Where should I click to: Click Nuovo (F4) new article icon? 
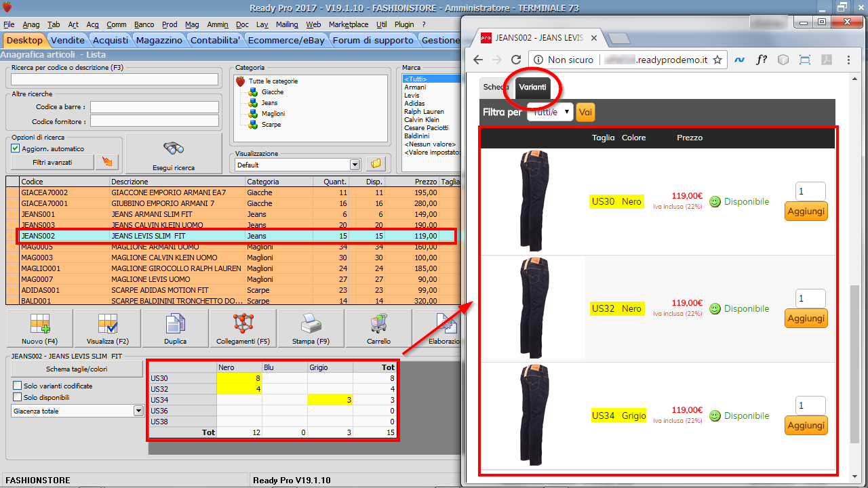coord(40,329)
